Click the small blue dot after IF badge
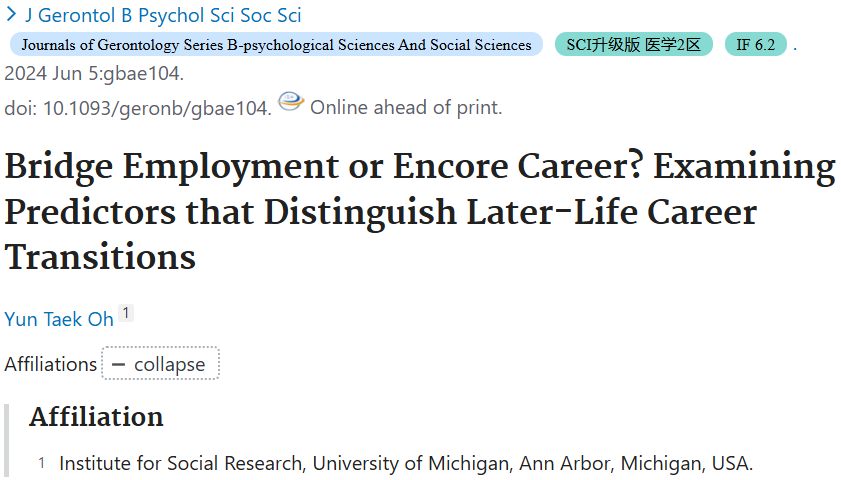This screenshot has height=480, width=841. coord(795,49)
